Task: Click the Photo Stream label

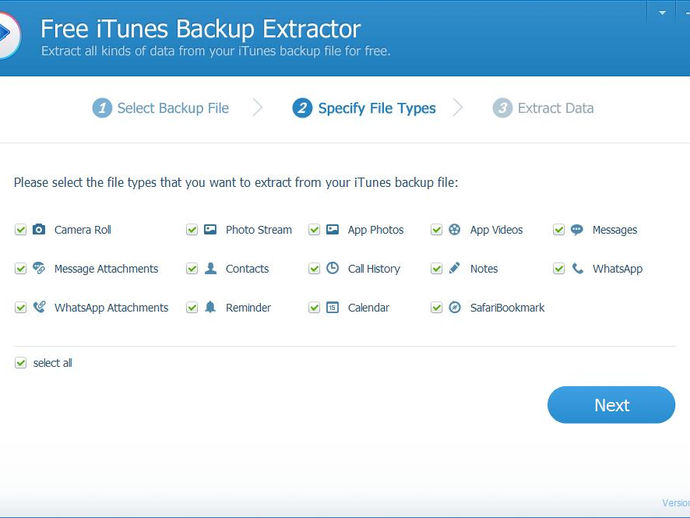Action: (259, 230)
